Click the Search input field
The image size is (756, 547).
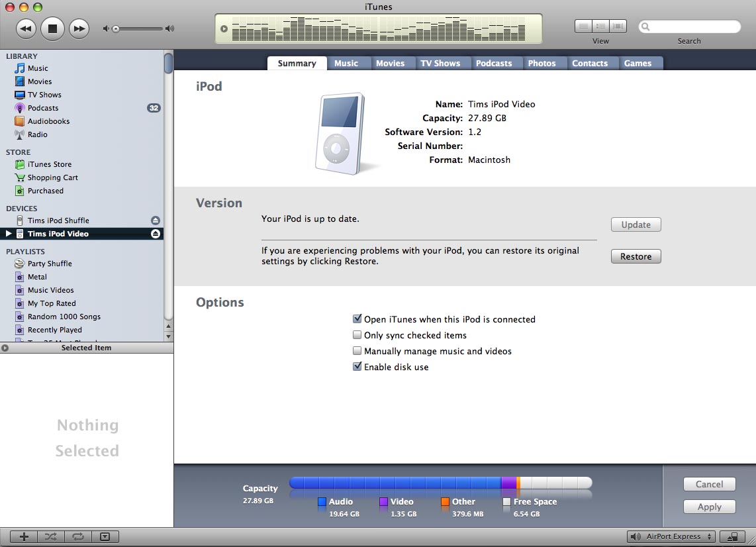[x=689, y=26]
